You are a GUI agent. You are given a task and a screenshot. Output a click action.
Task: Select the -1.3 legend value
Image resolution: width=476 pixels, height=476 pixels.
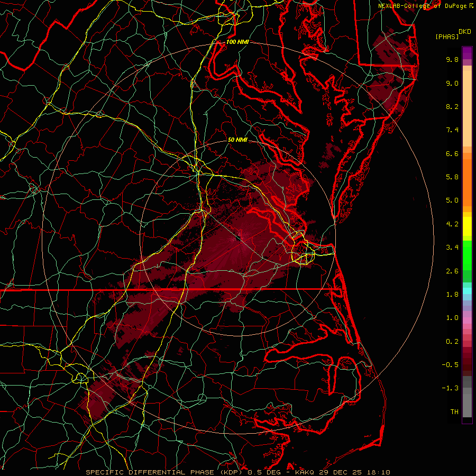[x=450, y=388]
